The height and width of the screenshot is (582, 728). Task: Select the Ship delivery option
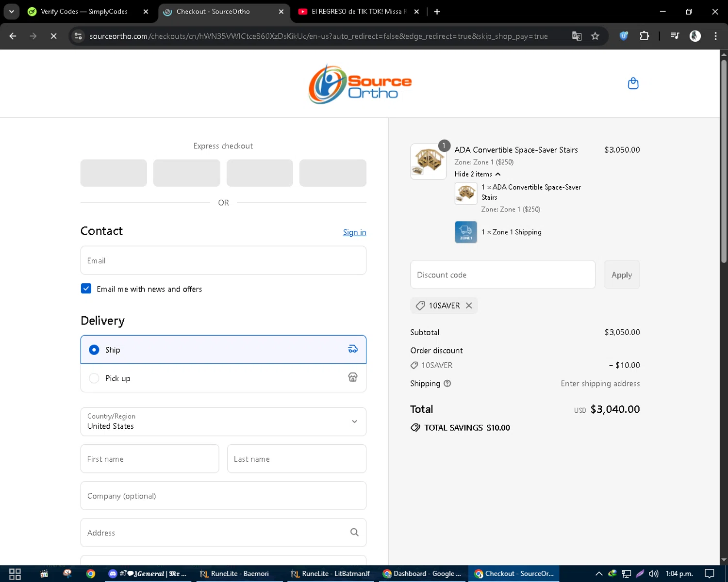(x=223, y=349)
